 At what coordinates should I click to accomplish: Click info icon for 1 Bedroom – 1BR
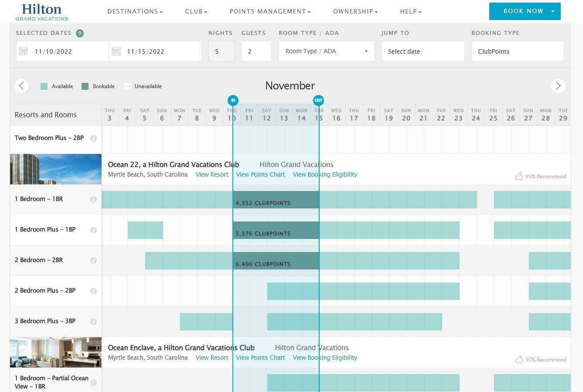[x=93, y=199]
